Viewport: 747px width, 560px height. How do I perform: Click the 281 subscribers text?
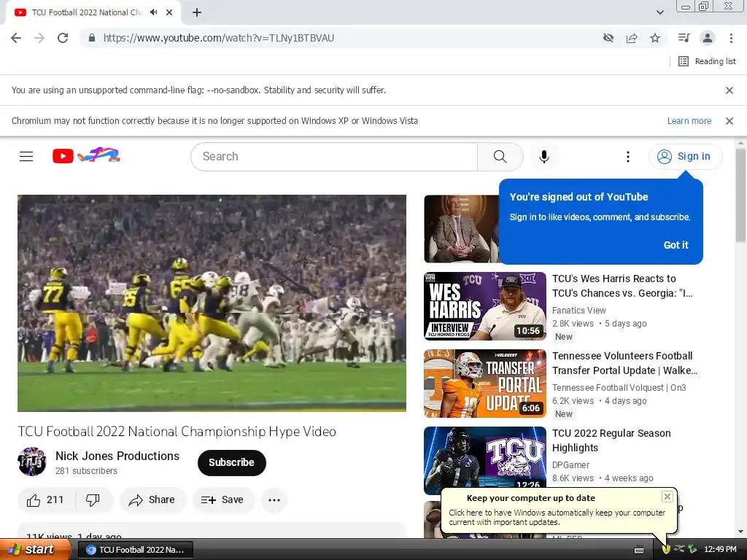pos(86,470)
